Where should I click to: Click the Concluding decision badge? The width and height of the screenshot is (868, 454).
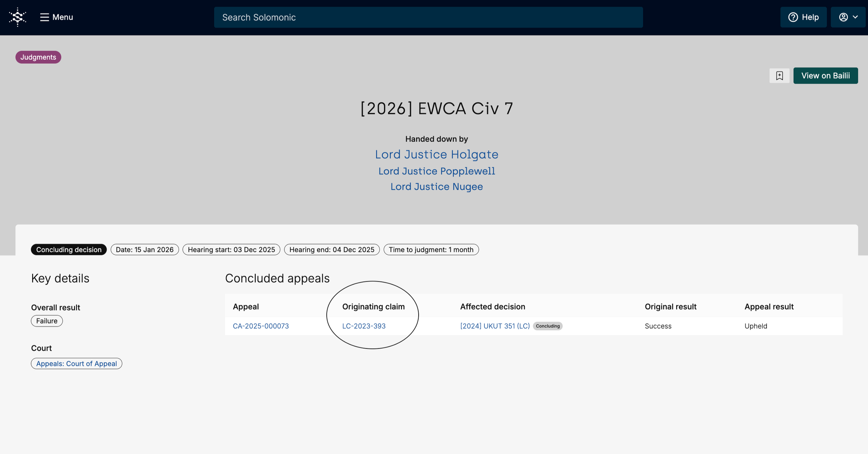[x=69, y=249]
